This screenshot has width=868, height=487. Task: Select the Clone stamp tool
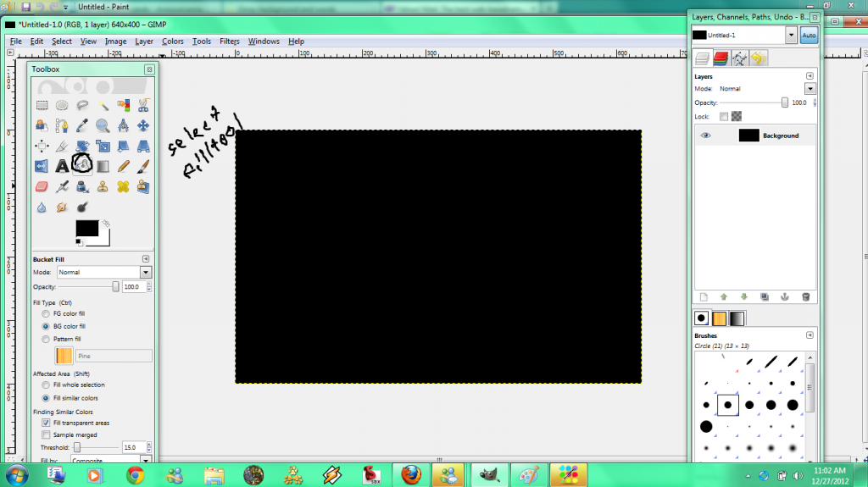pos(103,186)
